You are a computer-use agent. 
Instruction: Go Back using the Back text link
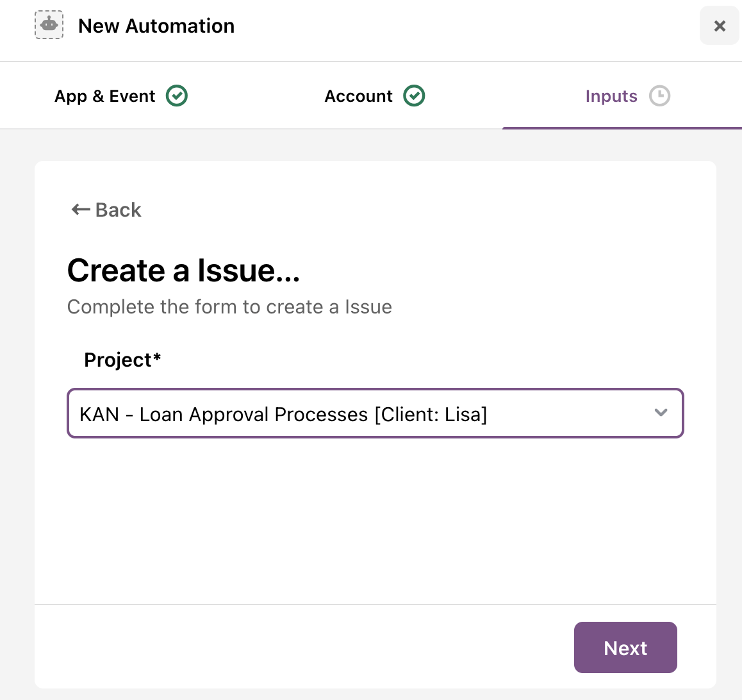point(119,210)
